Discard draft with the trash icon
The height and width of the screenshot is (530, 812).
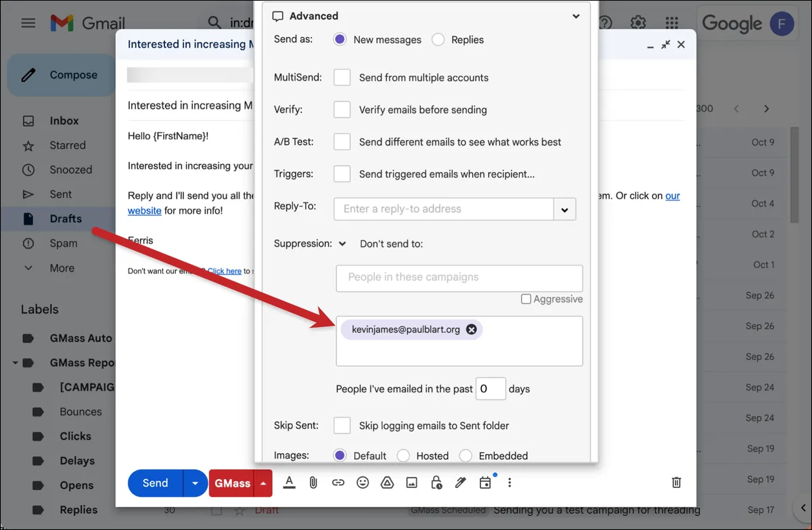point(676,483)
